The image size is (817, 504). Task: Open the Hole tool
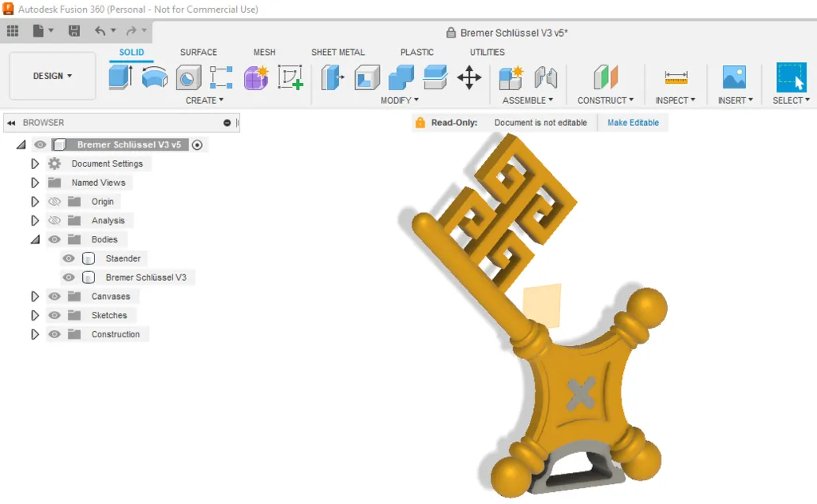point(187,77)
